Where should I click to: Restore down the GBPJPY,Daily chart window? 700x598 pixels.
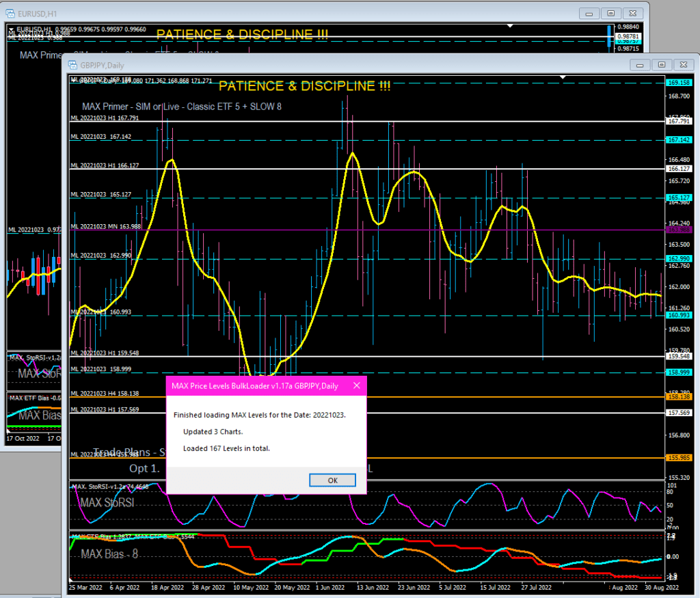coord(660,64)
